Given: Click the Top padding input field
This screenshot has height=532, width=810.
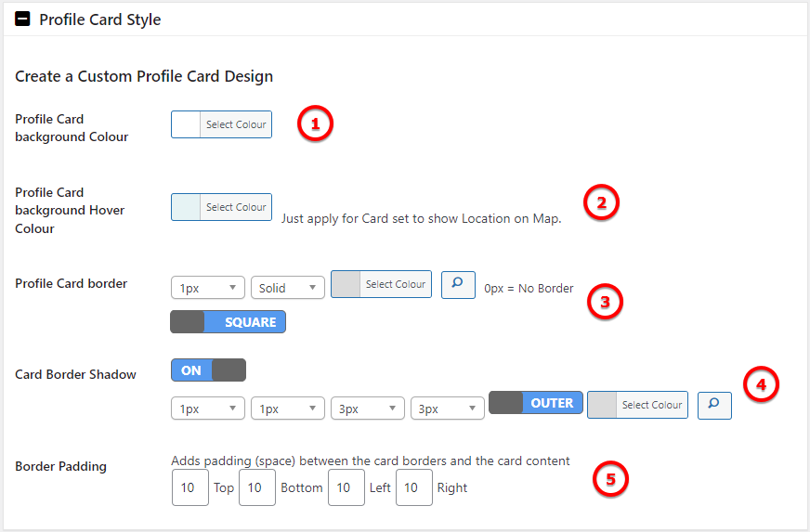Looking at the screenshot, I should click(x=190, y=487).
